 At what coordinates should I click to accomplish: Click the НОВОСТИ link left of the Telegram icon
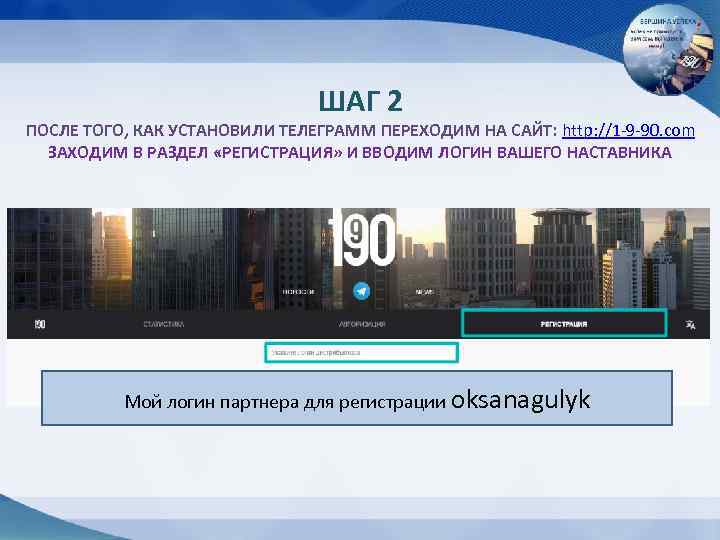[x=298, y=292]
